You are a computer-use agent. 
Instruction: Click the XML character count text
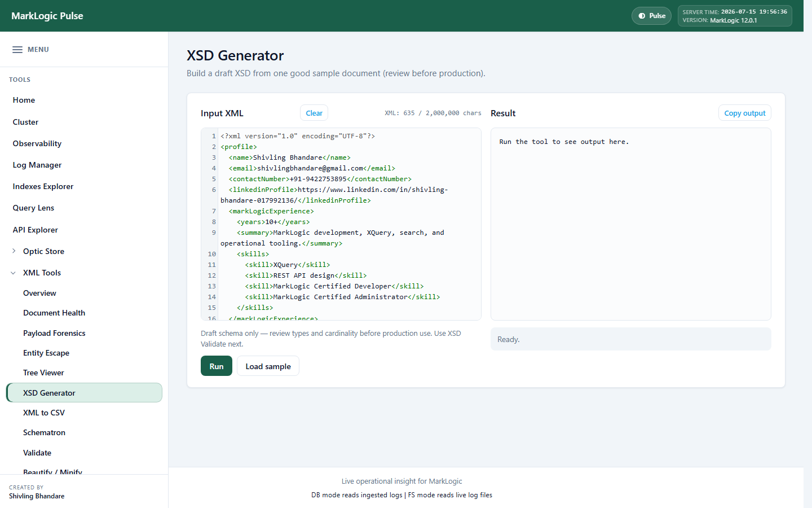(x=433, y=113)
